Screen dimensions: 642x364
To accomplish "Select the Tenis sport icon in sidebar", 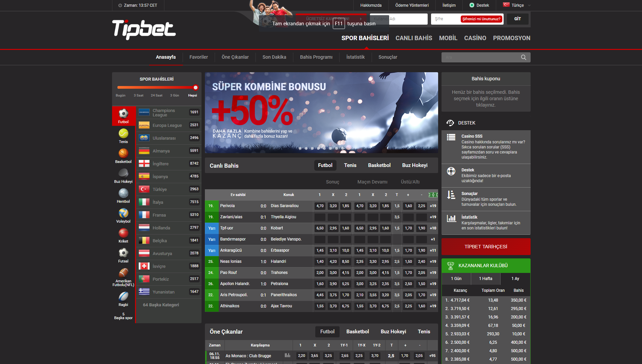I will tap(123, 134).
